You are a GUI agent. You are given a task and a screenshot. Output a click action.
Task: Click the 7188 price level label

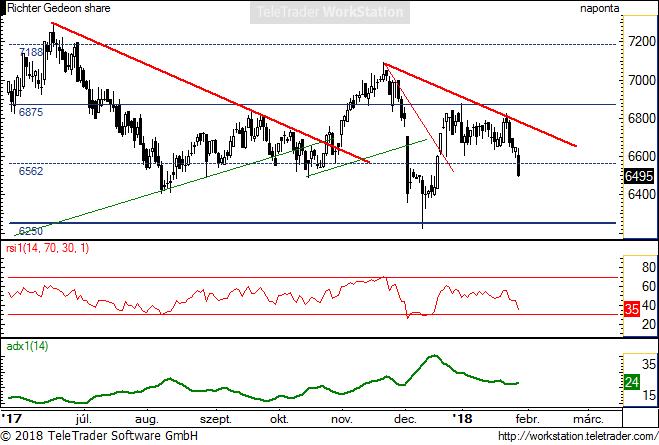coord(32,52)
